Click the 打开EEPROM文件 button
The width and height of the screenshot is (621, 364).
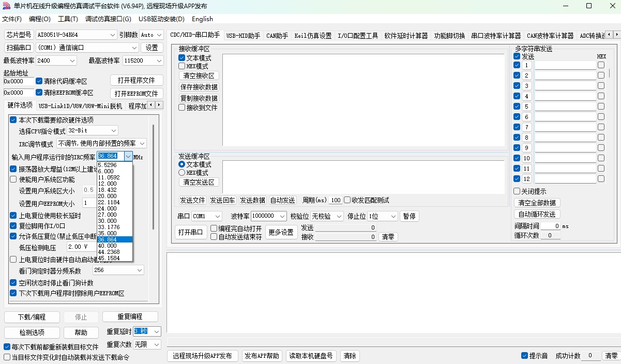pos(136,94)
